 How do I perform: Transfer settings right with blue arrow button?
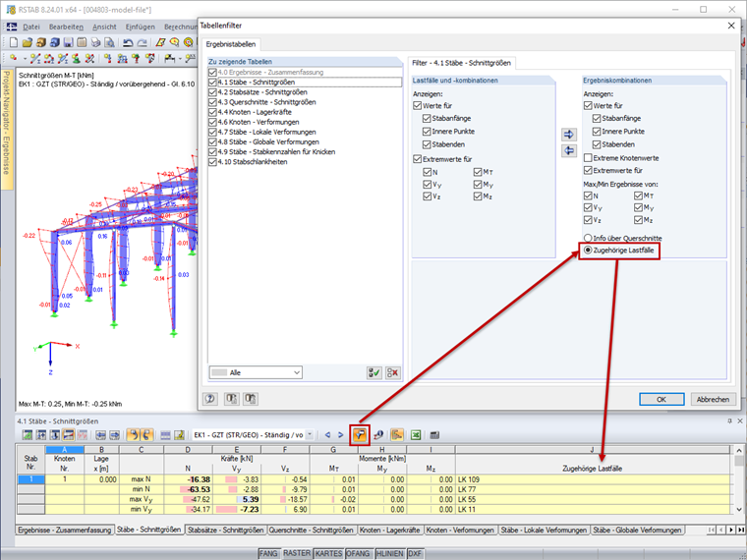(x=569, y=135)
